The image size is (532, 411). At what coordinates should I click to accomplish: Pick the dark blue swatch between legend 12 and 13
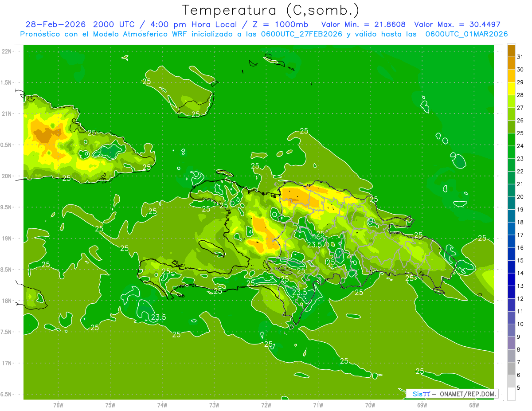(511, 292)
